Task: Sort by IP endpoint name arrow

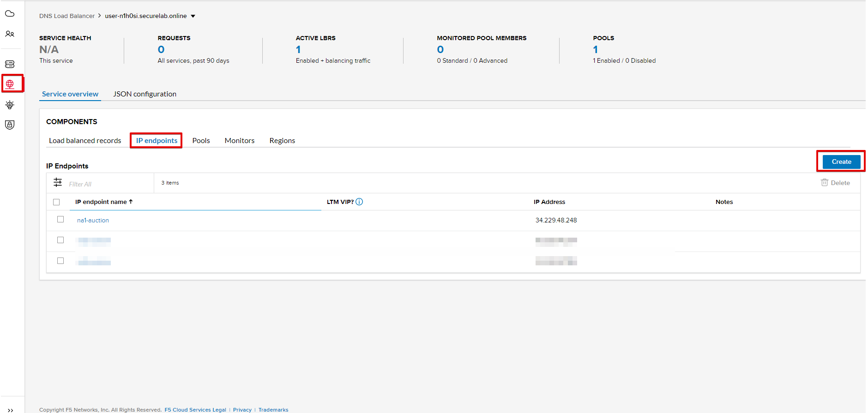Action: (131, 202)
